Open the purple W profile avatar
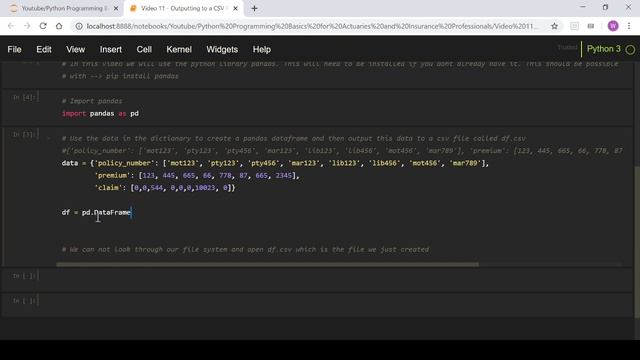Viewport: 640px width, 360px height. pyautogui.click(x=613, y=26)
